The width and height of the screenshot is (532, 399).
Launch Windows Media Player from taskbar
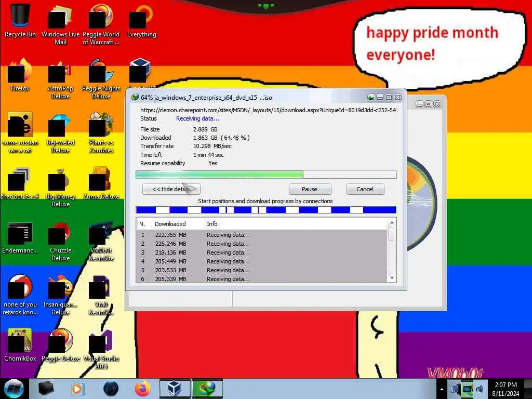coord(77,389)
